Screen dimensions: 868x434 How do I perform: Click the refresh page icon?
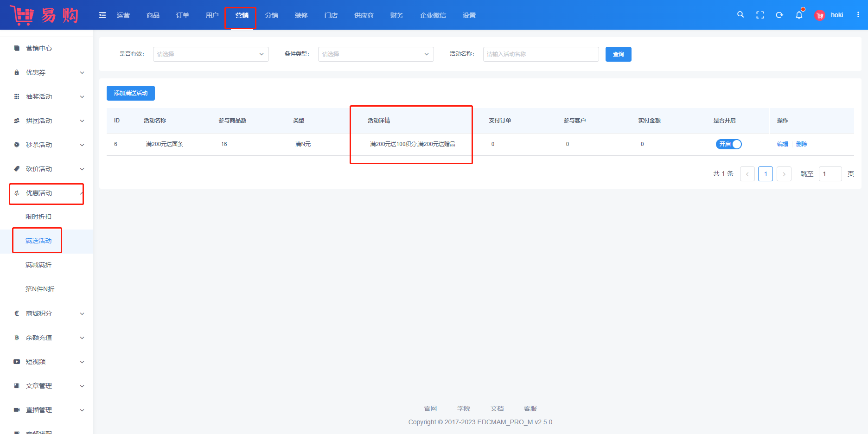[779, 15]
